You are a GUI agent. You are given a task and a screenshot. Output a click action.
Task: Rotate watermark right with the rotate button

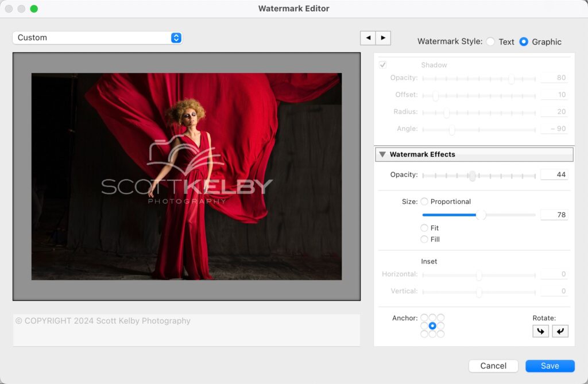[x=560, y=331]
